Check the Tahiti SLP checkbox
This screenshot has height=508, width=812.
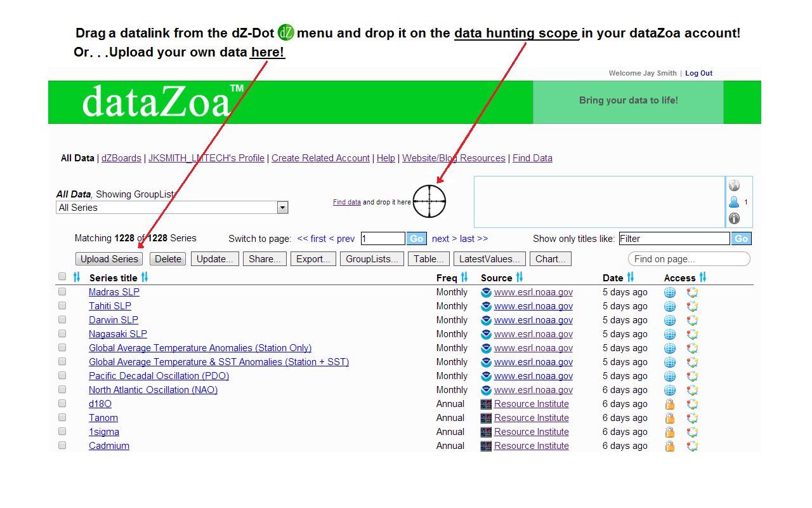coord(62,305)
